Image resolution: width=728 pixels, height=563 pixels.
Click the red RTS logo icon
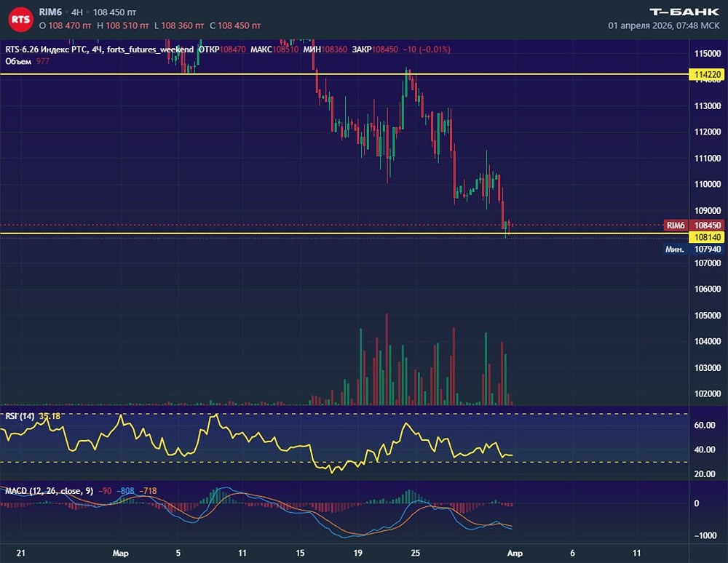pyautogui.click(x=21, y=19)
